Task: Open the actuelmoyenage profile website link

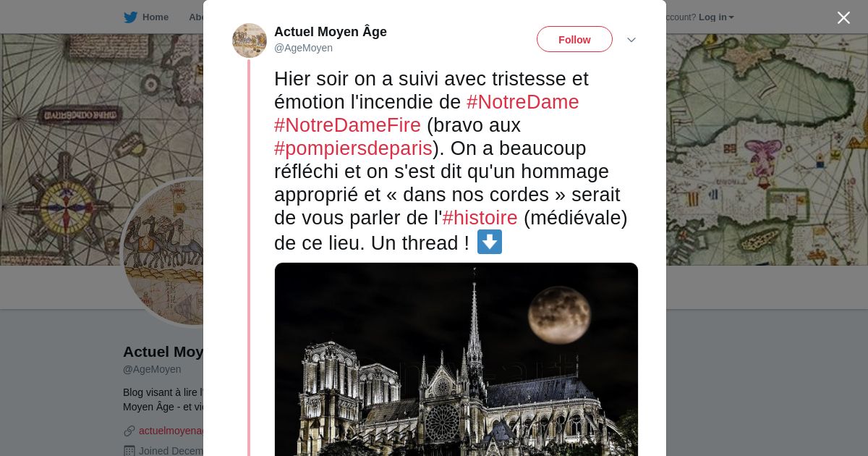Action: pos(172,431)
